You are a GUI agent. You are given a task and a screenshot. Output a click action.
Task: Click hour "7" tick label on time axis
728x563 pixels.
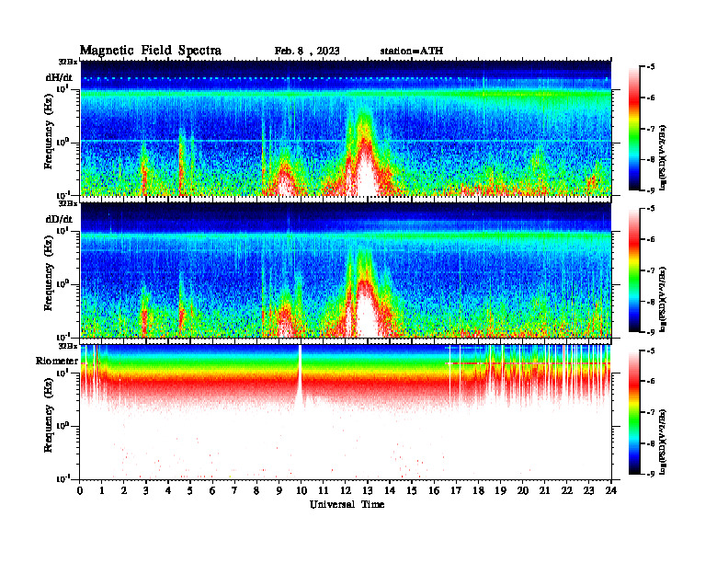pyautogui.click(x=235, y=490)
